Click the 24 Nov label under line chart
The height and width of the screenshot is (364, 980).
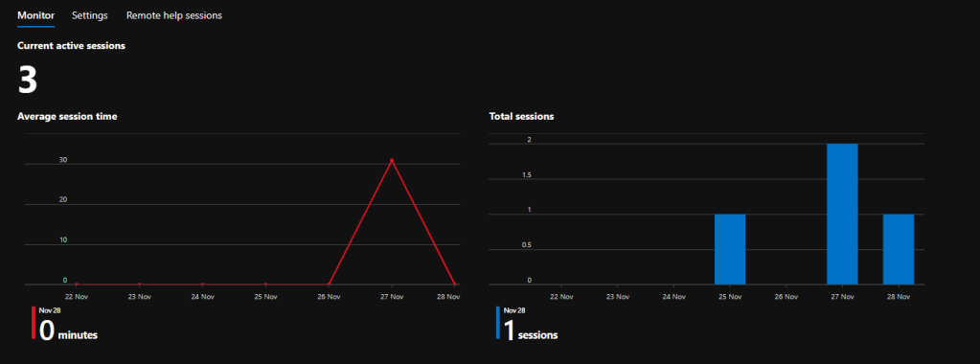tap(202, 296)
